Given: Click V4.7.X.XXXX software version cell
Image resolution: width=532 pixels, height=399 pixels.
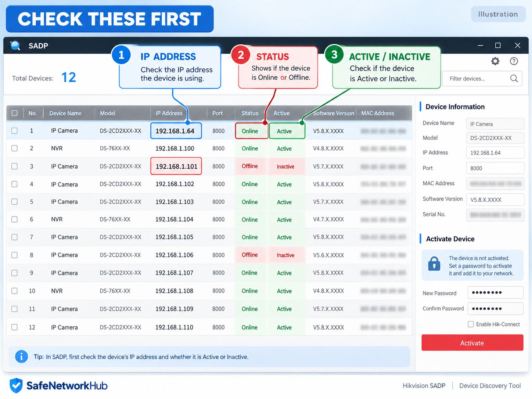Looking at the screenshot, I should click(328, 219).
